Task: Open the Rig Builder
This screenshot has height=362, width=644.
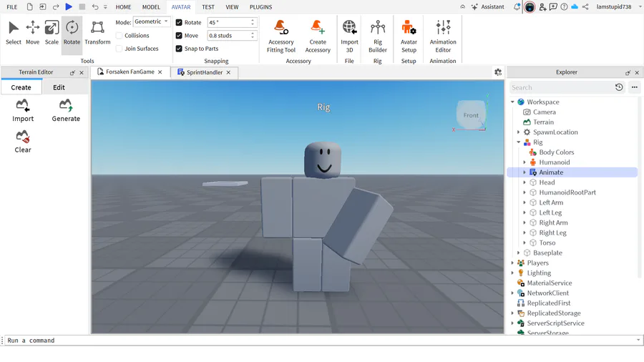Action: coord(377,36)
